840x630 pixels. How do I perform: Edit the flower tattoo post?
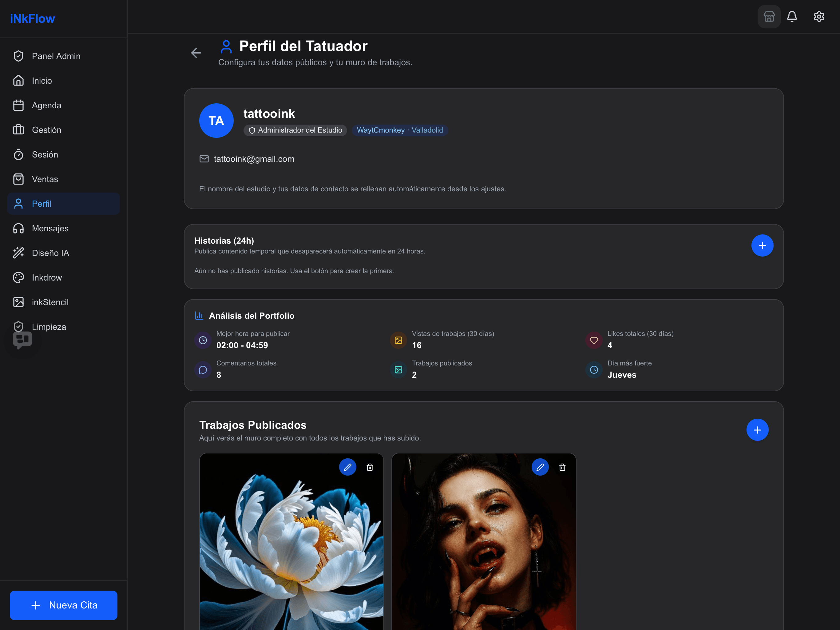[x=348, y=467]
